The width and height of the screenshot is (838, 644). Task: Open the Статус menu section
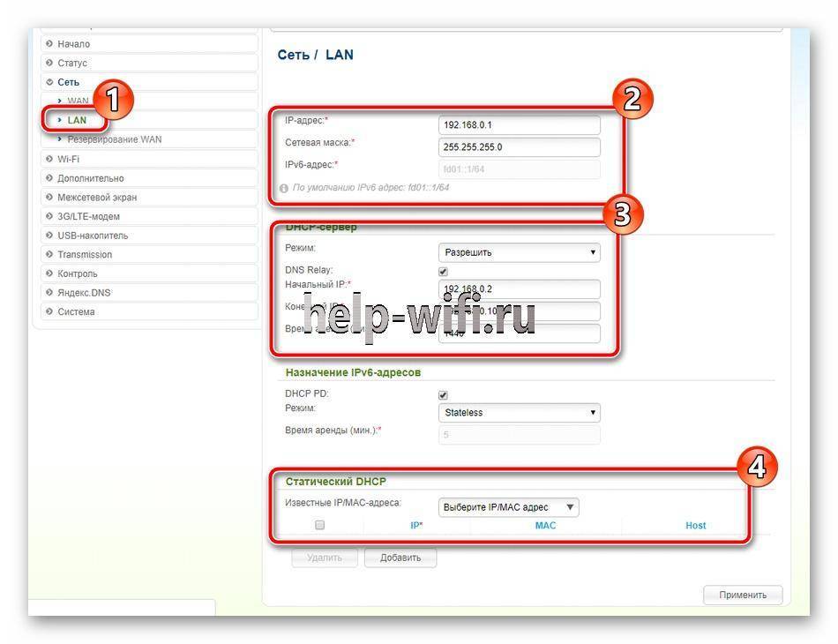click(x=149, y=63)
